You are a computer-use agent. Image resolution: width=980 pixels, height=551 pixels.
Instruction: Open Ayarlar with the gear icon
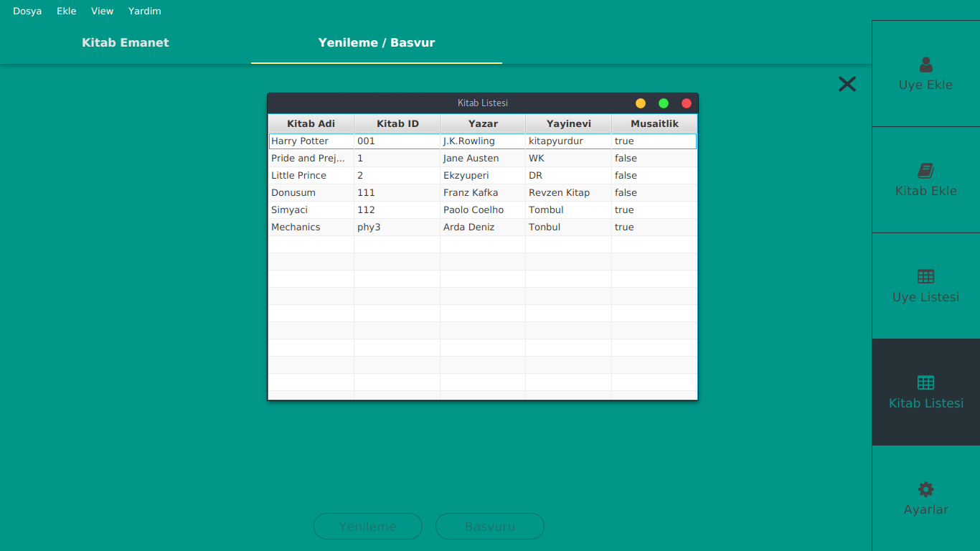coord(925,489)
